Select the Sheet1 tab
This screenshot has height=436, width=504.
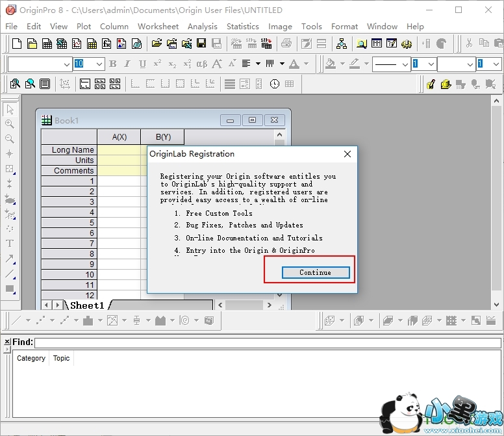point(87,305)
